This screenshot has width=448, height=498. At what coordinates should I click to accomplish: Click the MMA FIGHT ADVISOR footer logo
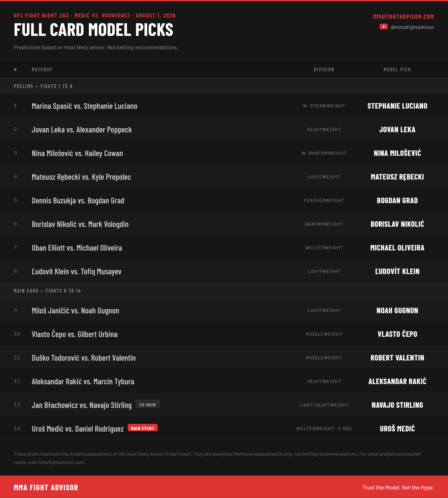click(46, 487)
